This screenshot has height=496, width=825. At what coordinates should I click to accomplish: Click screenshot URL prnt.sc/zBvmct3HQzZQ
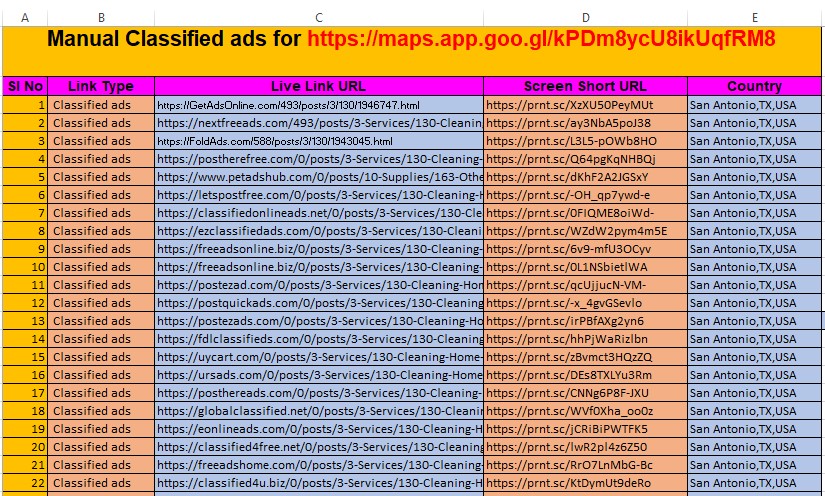(x=569, y=357)
